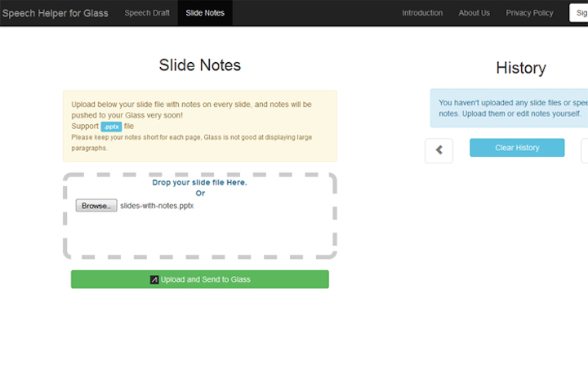Viewport: 588px width, 392px height.
Task: Click the blue .pptx badge
Action: click(x=111, y=127)
